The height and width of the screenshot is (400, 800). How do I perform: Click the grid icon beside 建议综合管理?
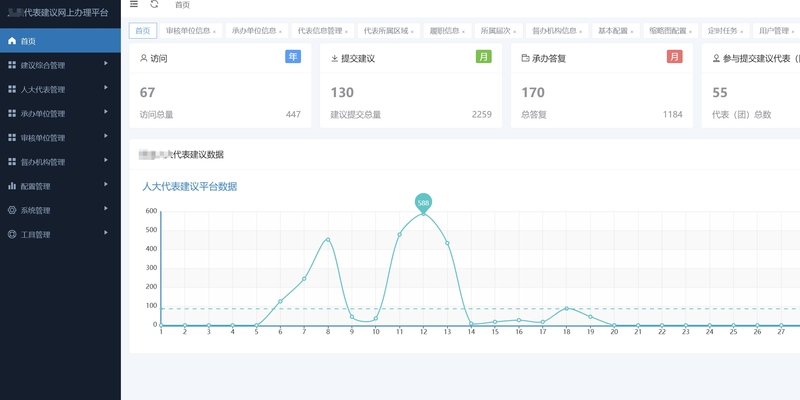click(12, 65)
